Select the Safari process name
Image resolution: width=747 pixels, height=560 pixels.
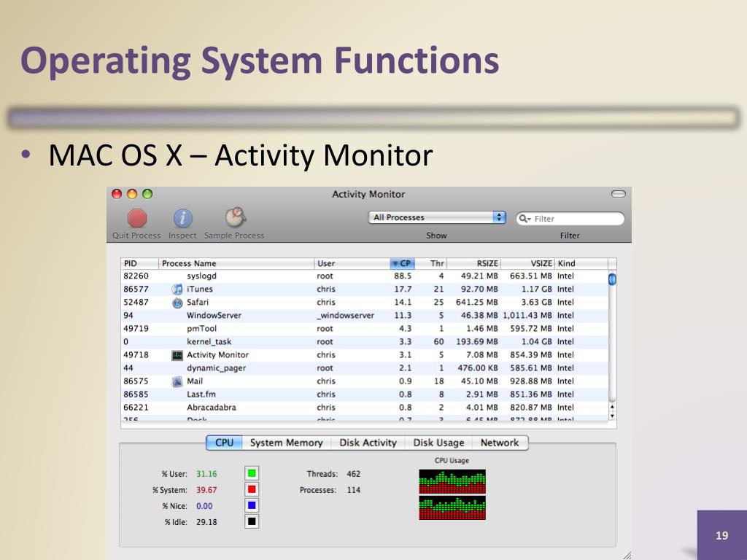[198, 303]
